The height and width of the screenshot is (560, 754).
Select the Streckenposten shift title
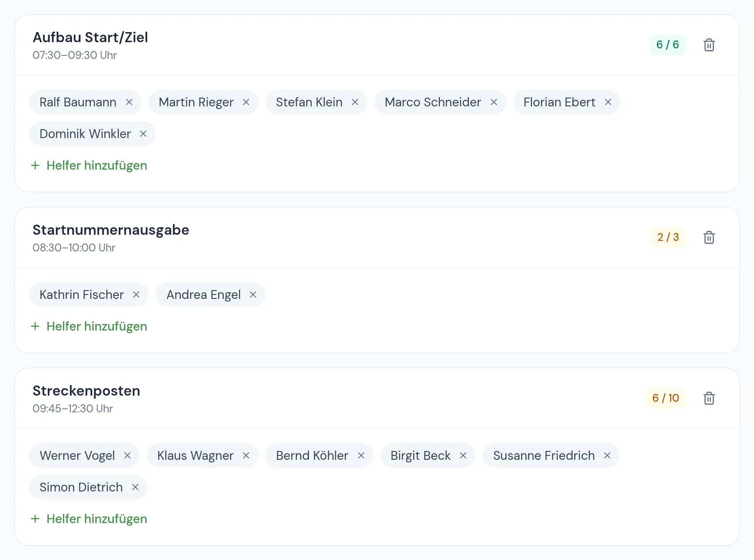(87, 391)
